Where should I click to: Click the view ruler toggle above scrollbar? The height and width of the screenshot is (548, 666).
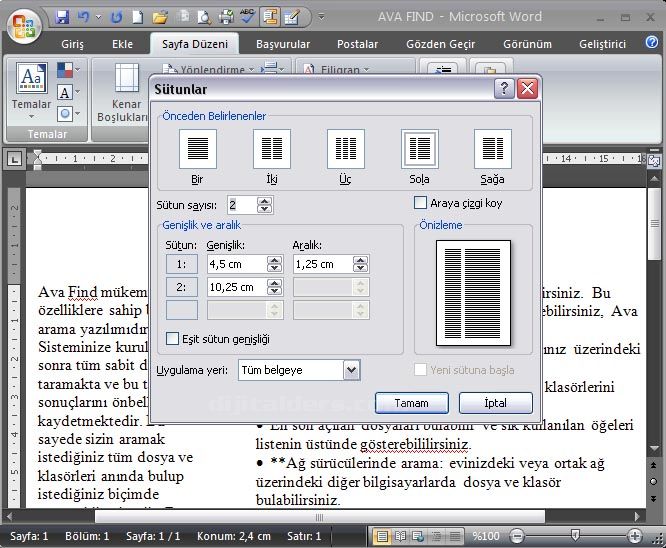tap(654, 161)
